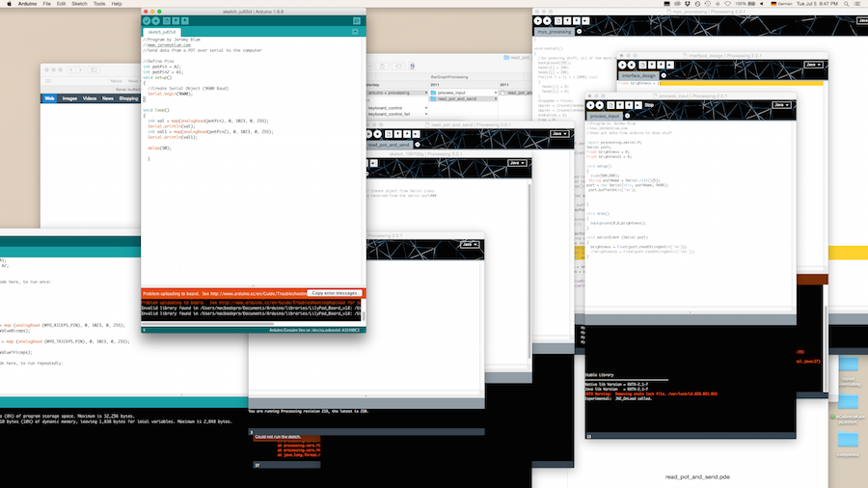Viewport: 868px width, 488px height.
Task: Click the Arduino Verify checkmark button
Action: [147, 21]
